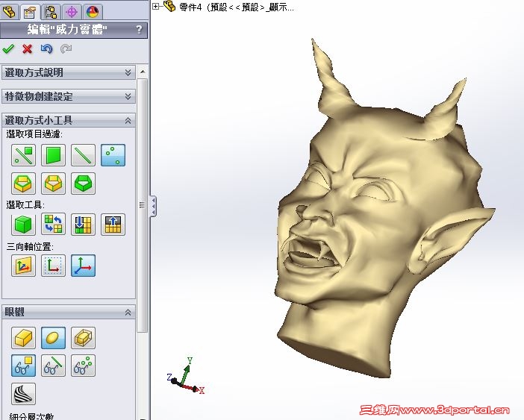Screen dimensions: 524x420
Task: Open the ConfigurationManager tab
Action: coord(51,12)
